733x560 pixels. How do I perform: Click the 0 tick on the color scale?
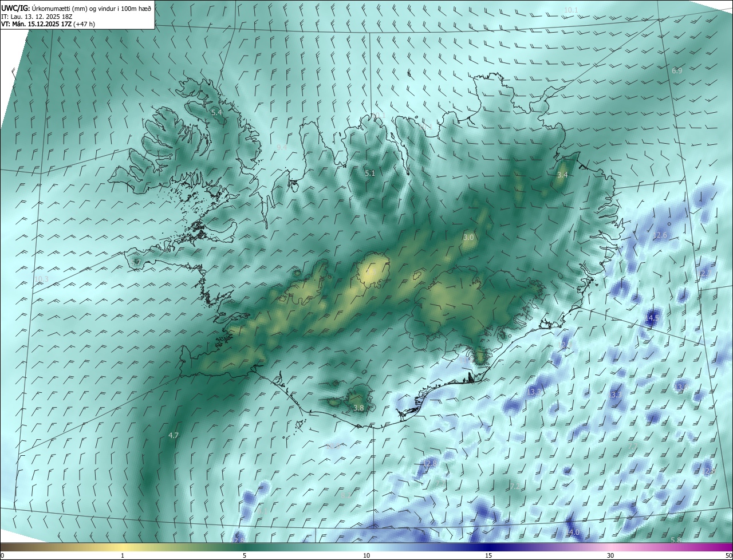click(2, 555)
